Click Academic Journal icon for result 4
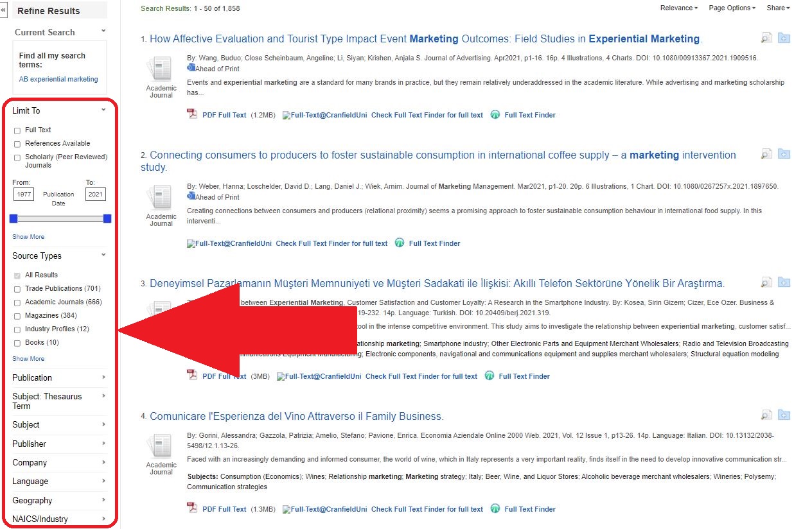The height and width of the screenshot is (529, 812). [161, 446]
